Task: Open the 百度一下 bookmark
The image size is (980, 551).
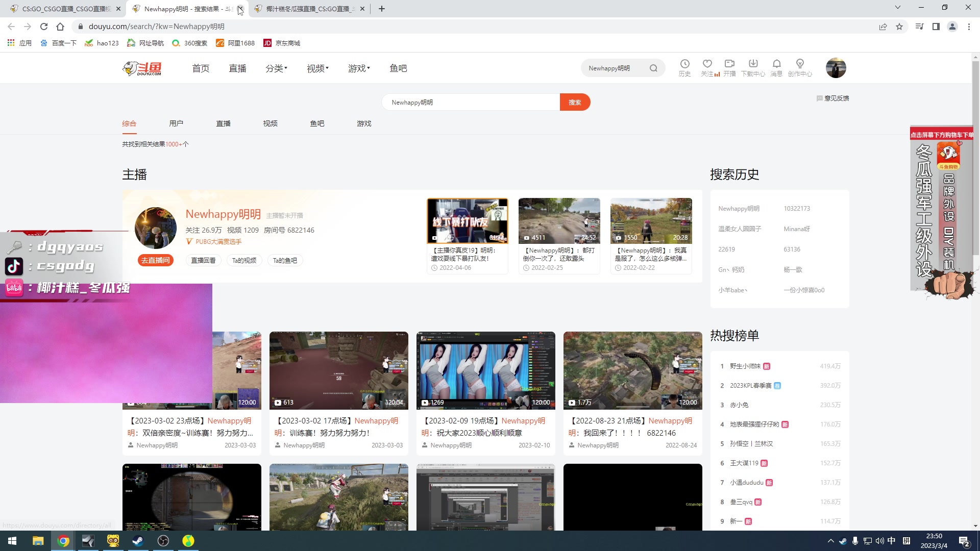Action: point(58,43)
